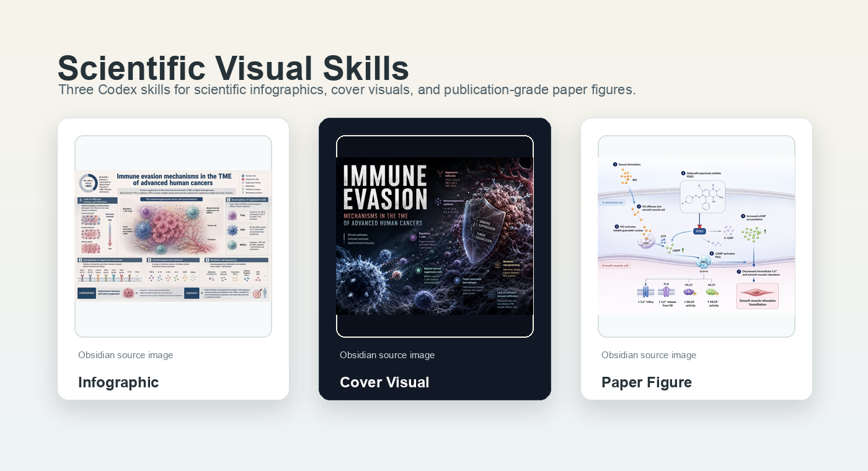The width and height of the screenshot is (868, 471).
Task: Click "Obsidian source image" caption in the Cover Visual card
Action: (x=387, y=355)
